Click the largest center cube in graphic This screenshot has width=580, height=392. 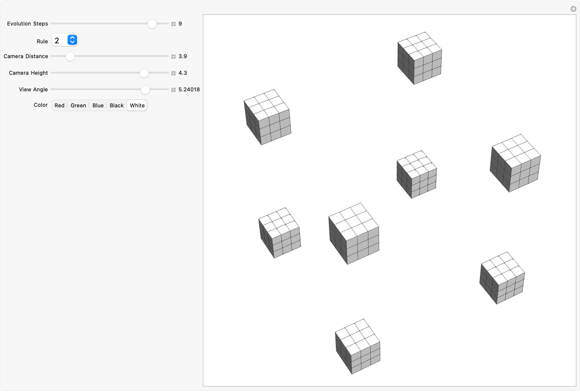tap(353, 234)
